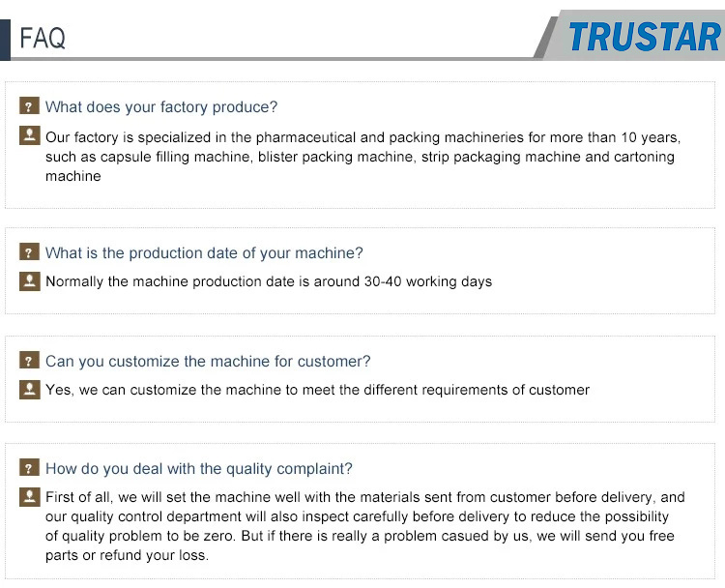The height and width of the screenshot is (588, 725).
Task: Click the answer about pharmaceutical and packing machineries
Action: tap(362, 157)
